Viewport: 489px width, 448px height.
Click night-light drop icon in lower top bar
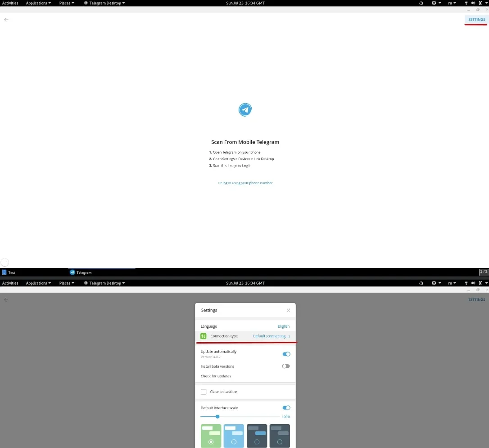pos(421,283)
